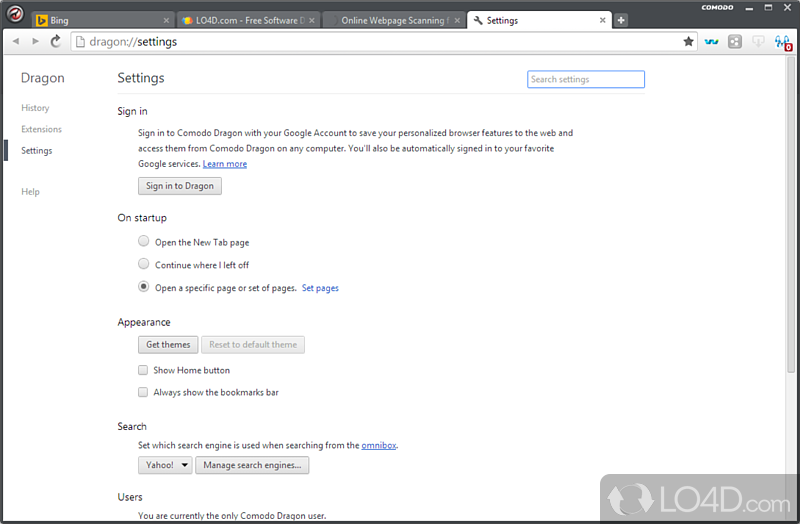Viewport: 800px width, 524px height.
Task: Maximize the Comodo Dragon window
Action: click(768, 7)
